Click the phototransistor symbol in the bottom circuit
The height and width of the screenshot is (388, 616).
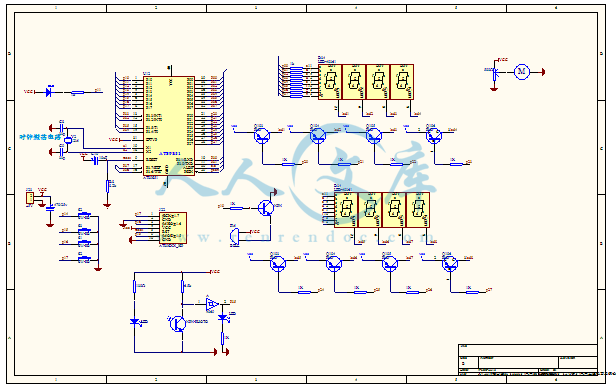pos(178,324)
